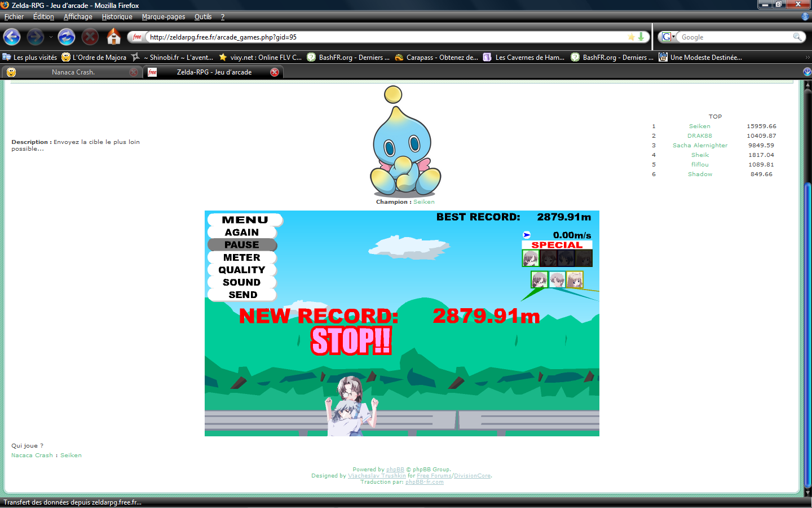Open the Outils menu

tap(203, 17)
